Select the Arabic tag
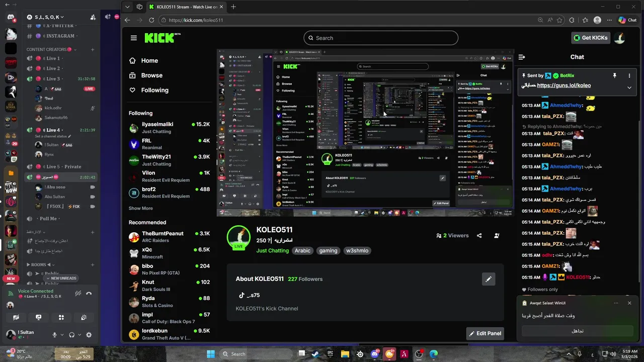The width and height of the screenshot is (644, 362). 303,250
